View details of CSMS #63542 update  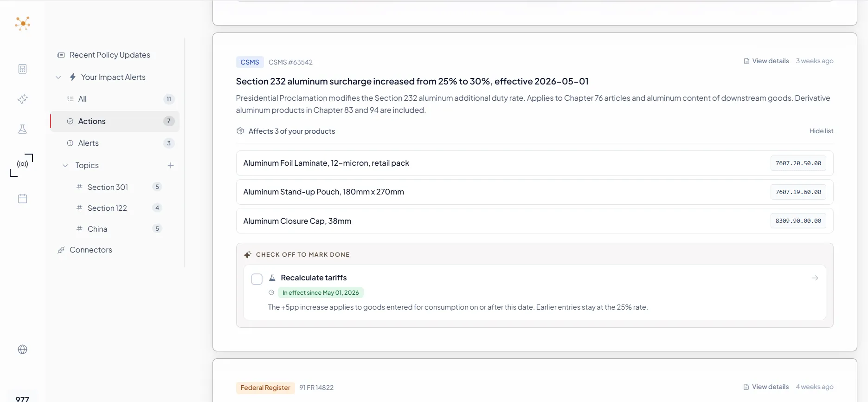[x=766, y=61]
